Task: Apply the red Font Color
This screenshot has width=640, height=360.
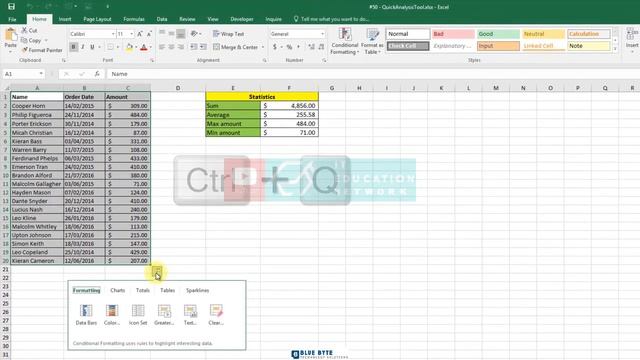Action: [144, 47]
